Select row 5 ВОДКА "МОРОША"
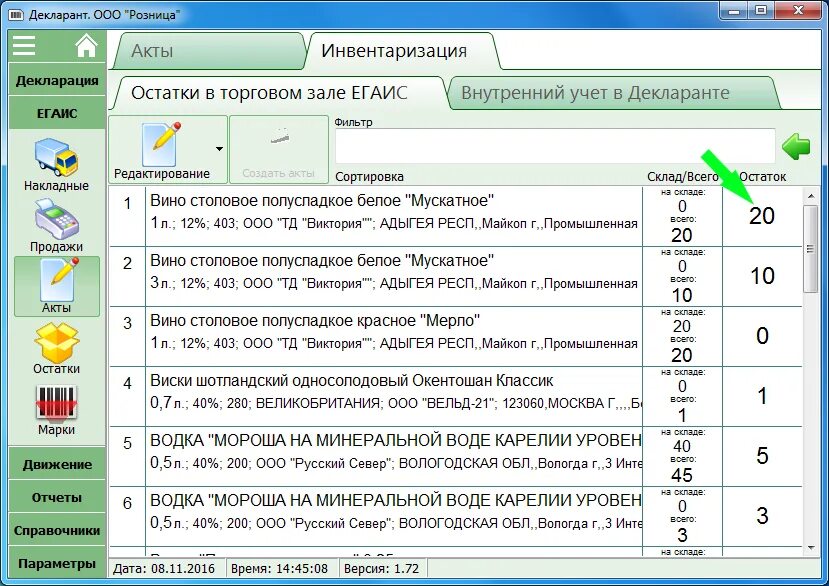The width and height of the screenshot is (829, 586). coord(455,456)
